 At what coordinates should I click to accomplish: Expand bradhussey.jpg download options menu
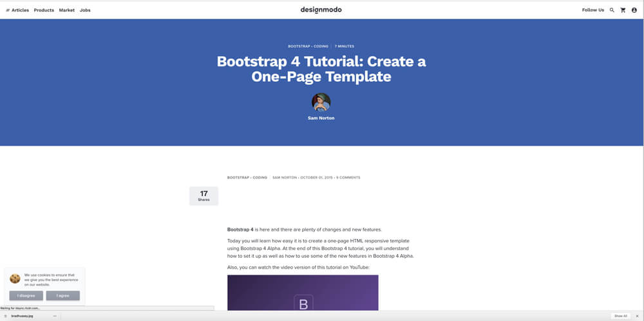click(x=55, y=316)
